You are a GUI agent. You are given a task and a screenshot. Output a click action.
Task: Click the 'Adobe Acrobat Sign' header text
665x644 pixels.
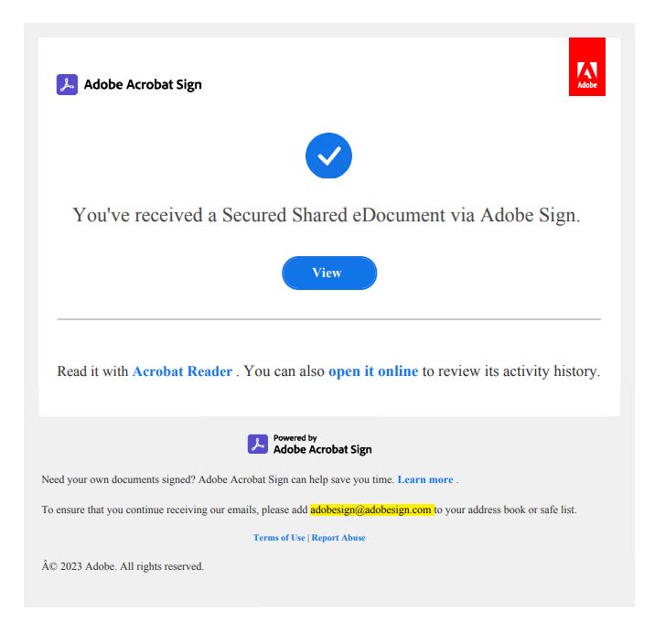point(143,85)
